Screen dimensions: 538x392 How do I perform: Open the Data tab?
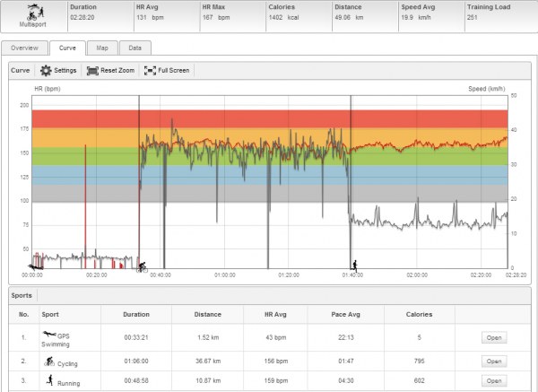coord(135,48)
